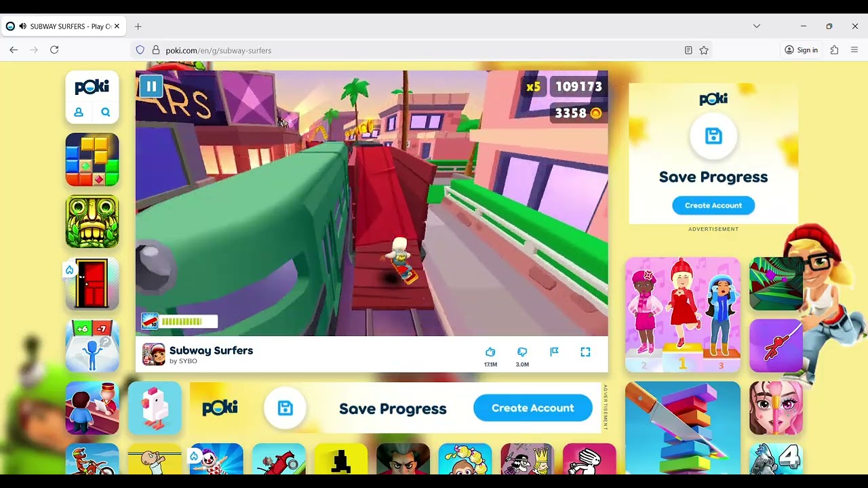
Task: View site security via the padlock icon
Action: 156,50
